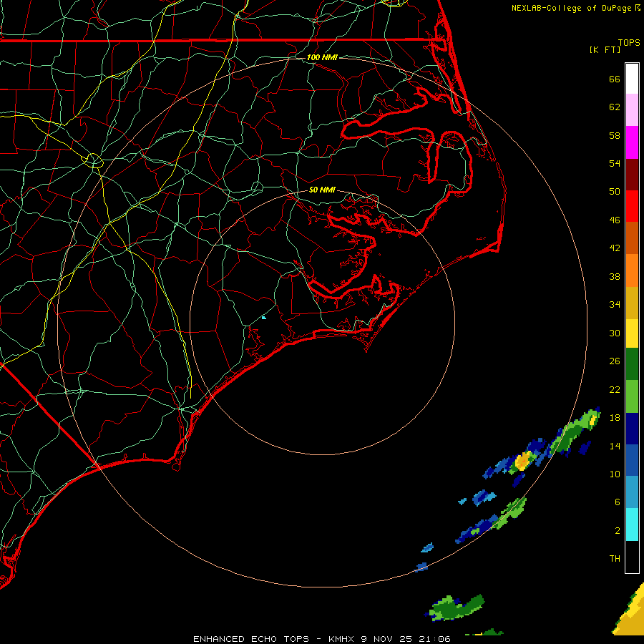This screenshot has height=644, width=644.
Task: Click the gold legend swatch
Action: coord(632,303)
